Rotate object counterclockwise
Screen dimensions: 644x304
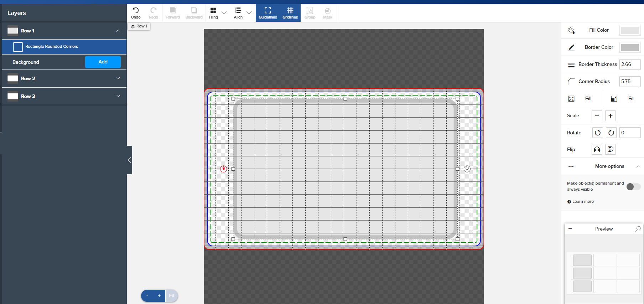click(598, 133)
